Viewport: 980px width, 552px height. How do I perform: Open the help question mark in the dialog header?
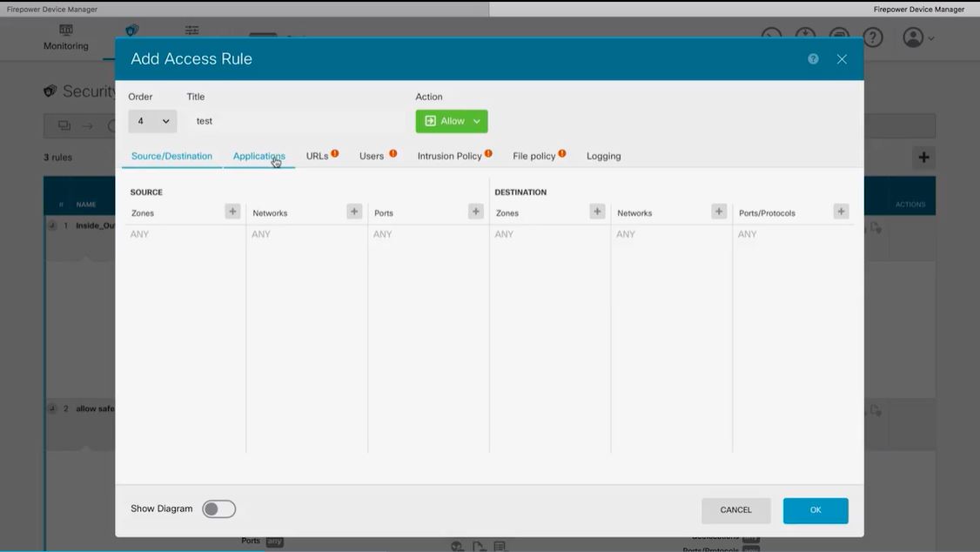tap(812, 58)
